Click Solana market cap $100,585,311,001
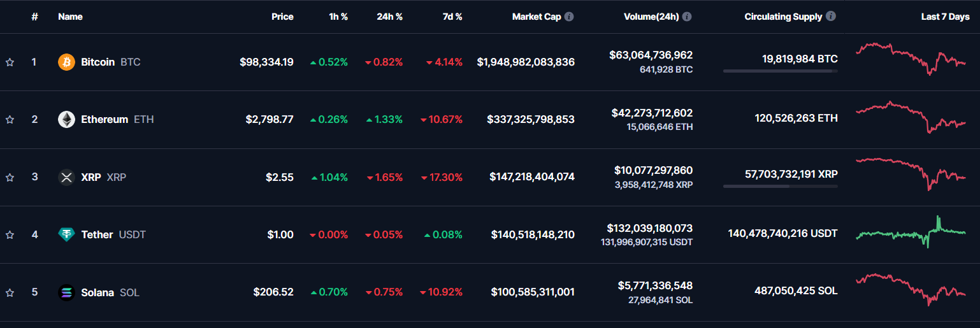This screenshot has width=980, height=328. tap(533, 292)
